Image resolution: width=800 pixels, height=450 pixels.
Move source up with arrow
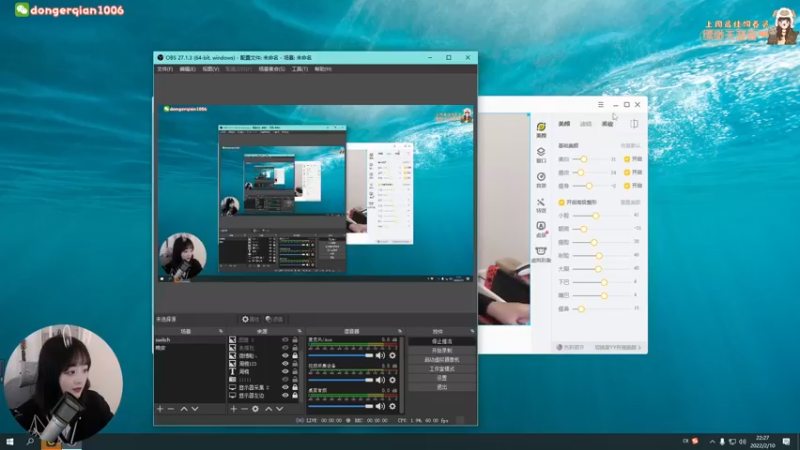point(268,409)
